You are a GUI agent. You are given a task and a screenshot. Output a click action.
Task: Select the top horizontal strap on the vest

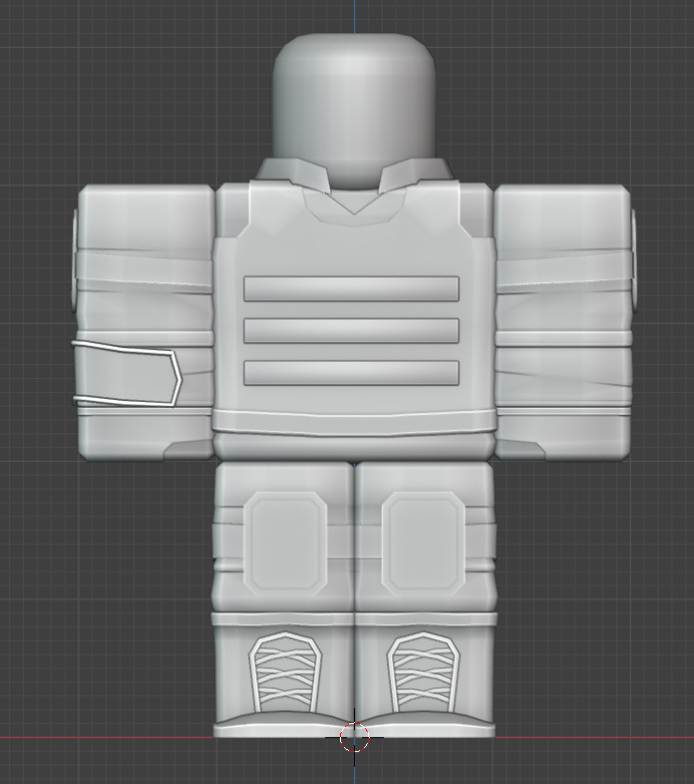point(351,288)
